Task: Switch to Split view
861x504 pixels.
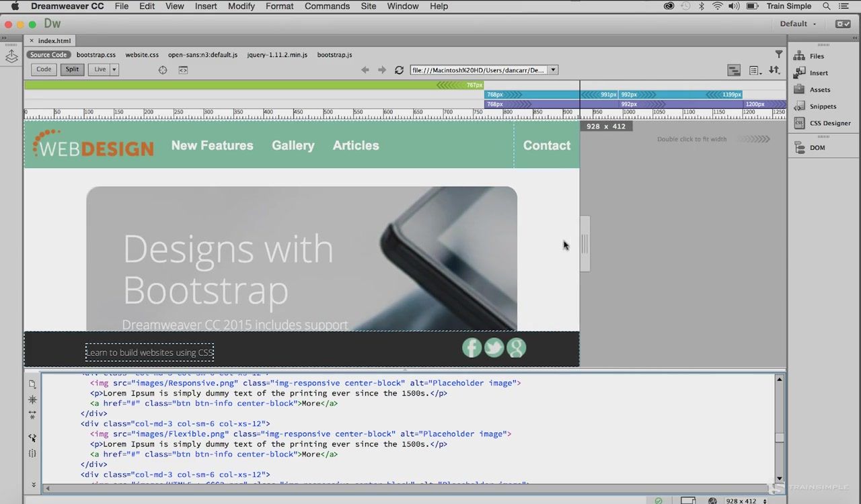Action: (x=72, y=69)
